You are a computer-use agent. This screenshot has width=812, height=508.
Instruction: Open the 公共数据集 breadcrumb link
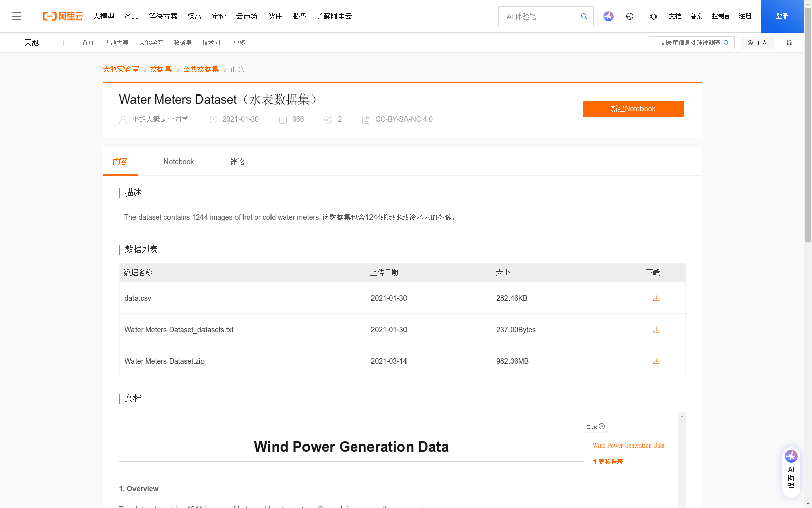point(201,69)
